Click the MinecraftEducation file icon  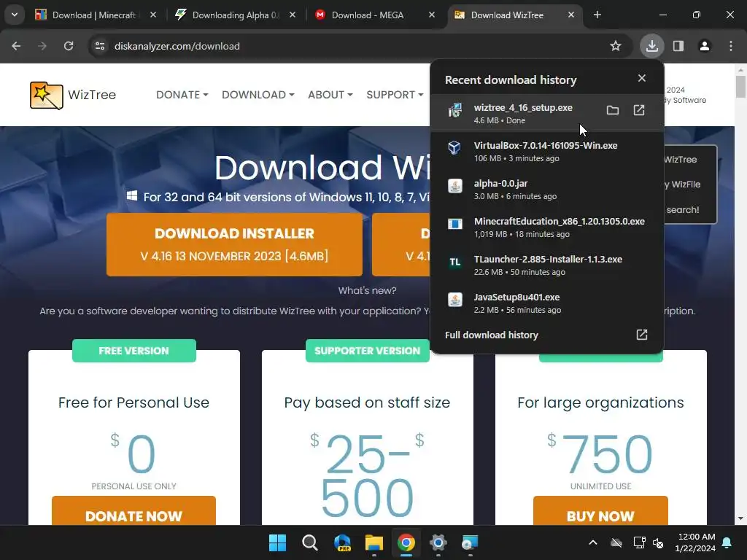[455, 223]
